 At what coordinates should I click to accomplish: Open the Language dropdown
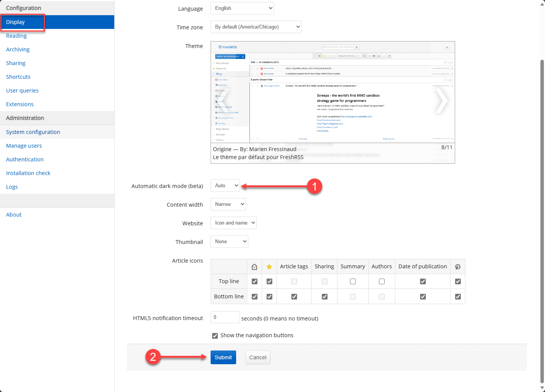click(x=242, y=8)
